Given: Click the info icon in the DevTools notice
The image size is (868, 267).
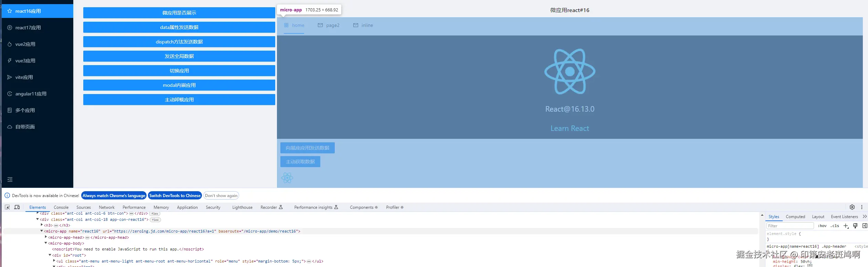Looking at the screenshot, I should (7, 195).
